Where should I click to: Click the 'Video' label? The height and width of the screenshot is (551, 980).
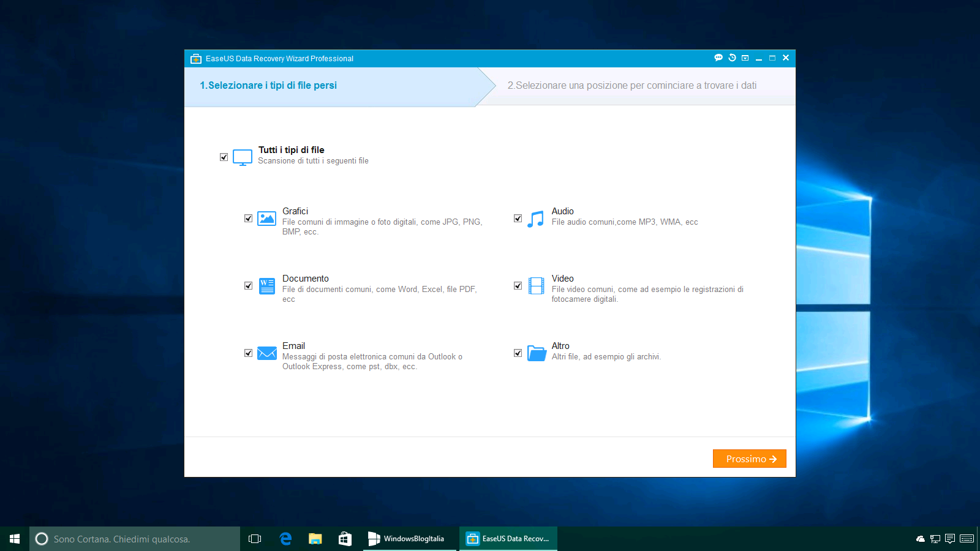[x=563, y=279]
